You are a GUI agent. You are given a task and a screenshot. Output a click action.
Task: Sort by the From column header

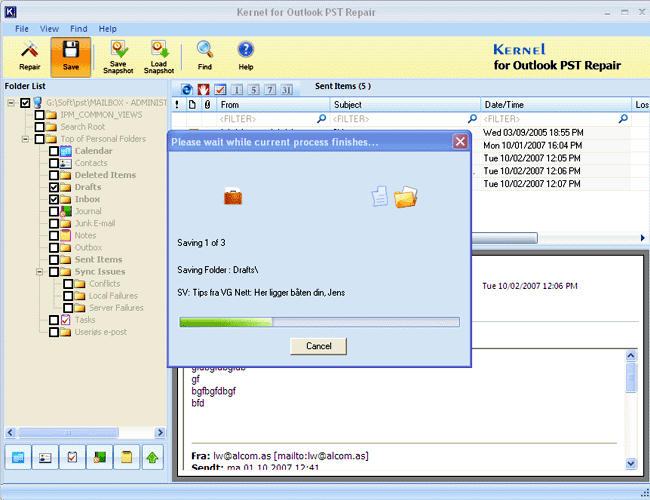click(x=273, y=104)
